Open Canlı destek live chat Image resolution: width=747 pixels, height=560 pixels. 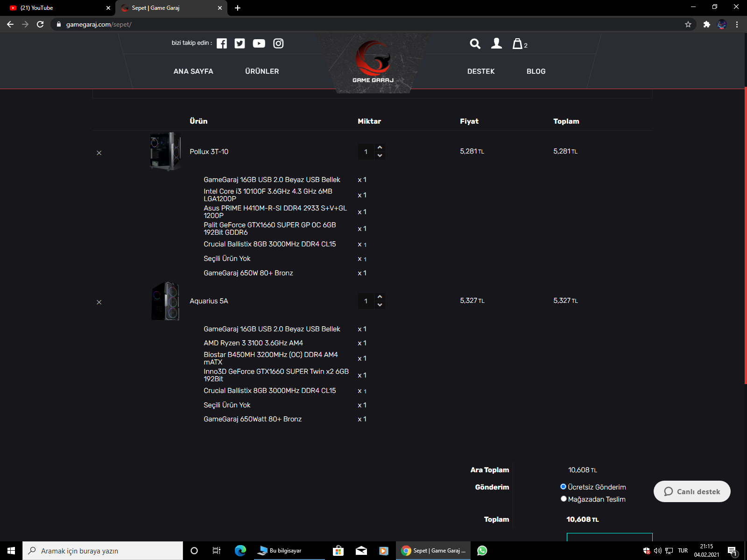pyautogui.click(x=692, y=491)
